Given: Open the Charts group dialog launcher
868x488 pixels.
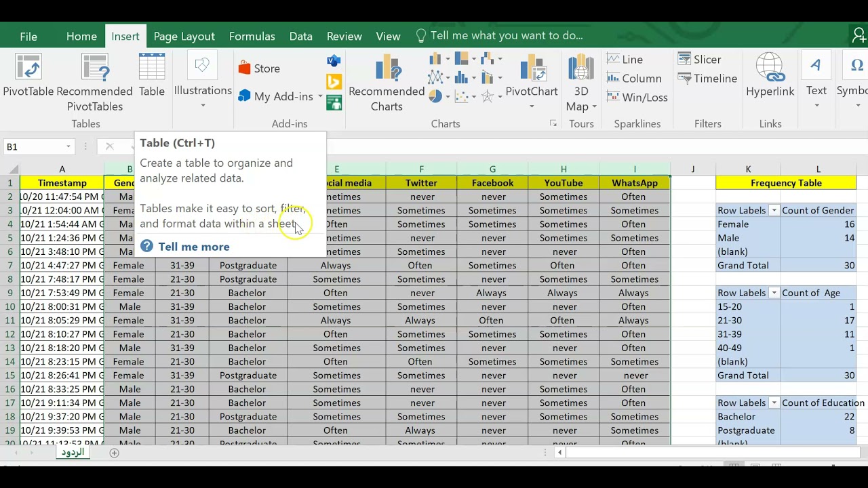Looking at the screenshot, I should pyautogui.click(x=553, y=124).
